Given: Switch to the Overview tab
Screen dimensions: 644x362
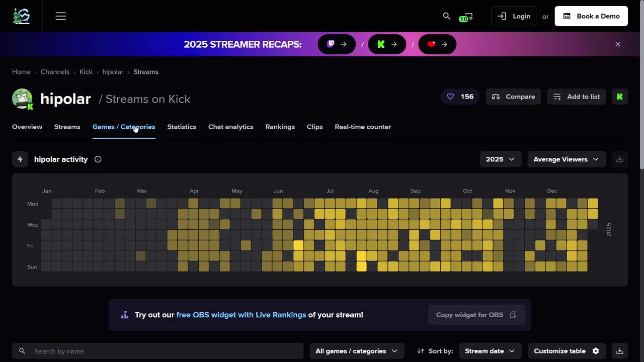Looking at the screenshot, I should coord(27,127).
